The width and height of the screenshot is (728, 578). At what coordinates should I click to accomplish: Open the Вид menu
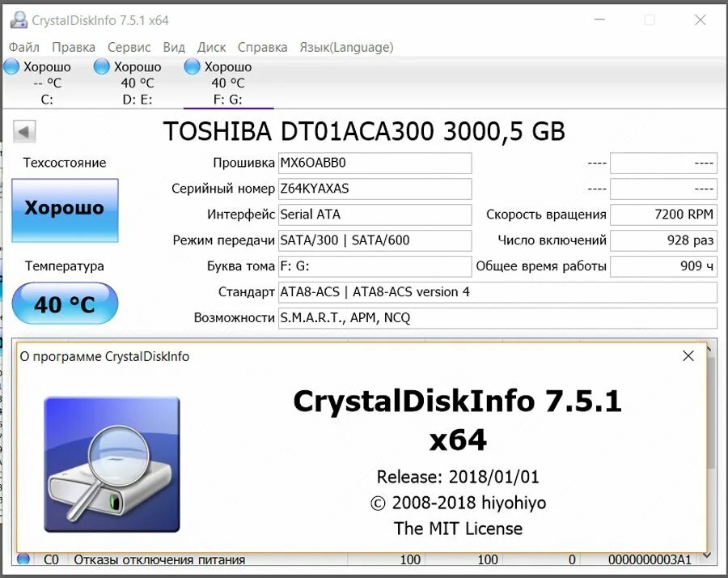(174, 48)
